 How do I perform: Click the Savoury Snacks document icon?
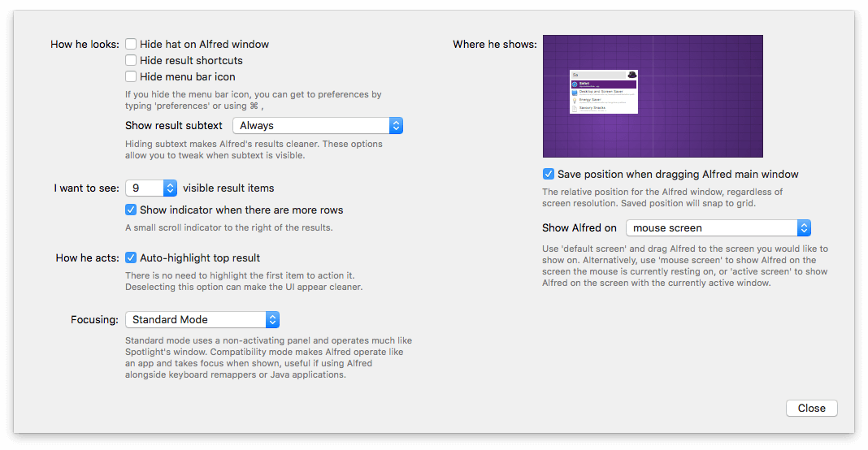(x=575, y=107)
